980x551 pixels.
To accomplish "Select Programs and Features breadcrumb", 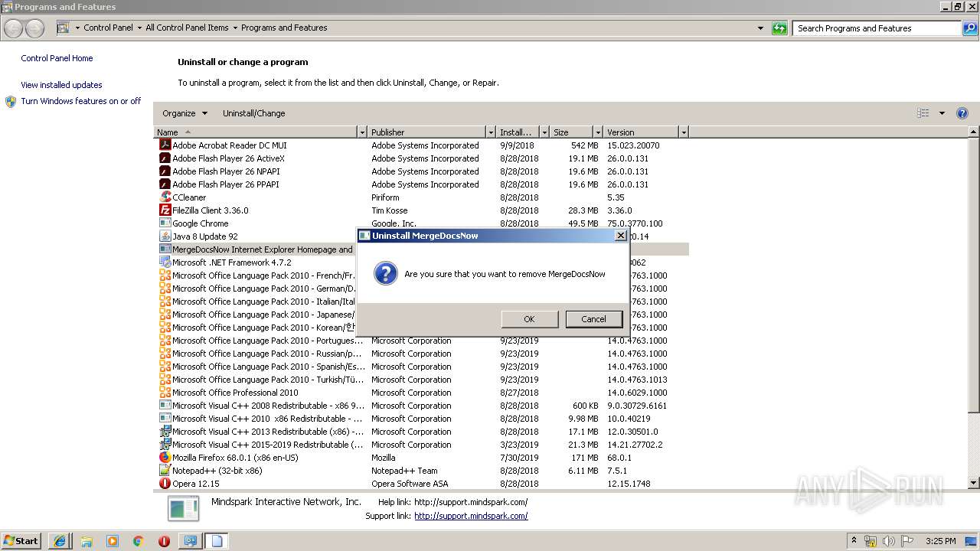I will tap(284, 28).
